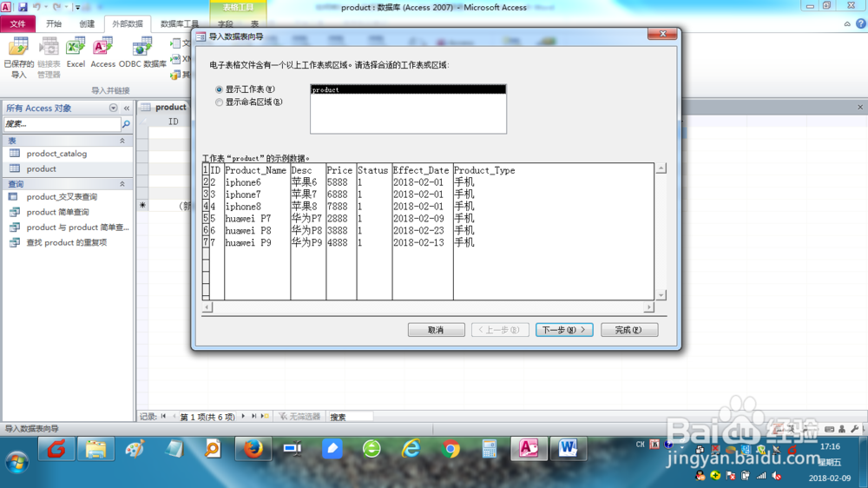868x488 pixels.
Task: Minimize the ribbon using the caret
Action: pos(847,23)
